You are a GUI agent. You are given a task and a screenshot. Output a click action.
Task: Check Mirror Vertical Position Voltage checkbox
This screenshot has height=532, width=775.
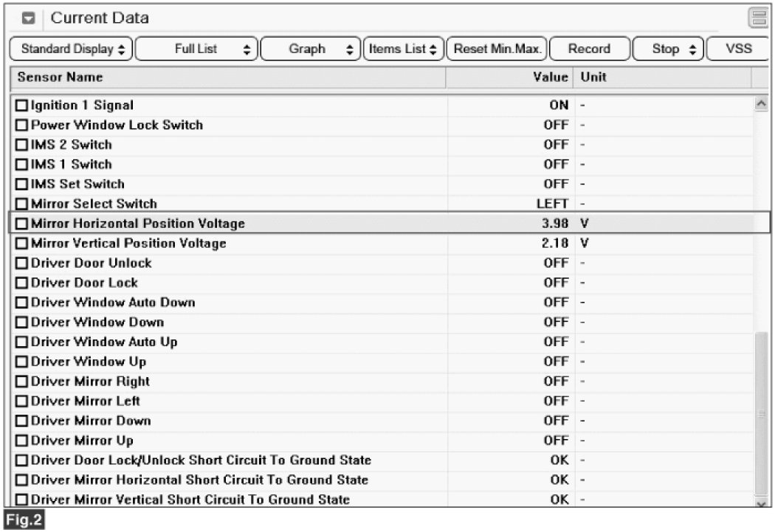(21, 243)
